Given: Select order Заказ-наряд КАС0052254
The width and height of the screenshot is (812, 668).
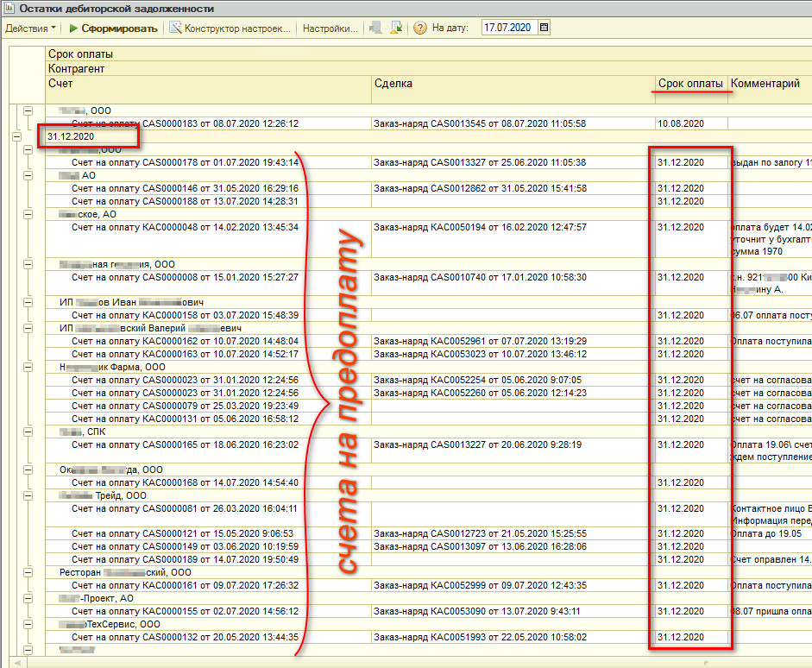Looking at the screenshot, I should pyautogui.click(x=477, y=380).
